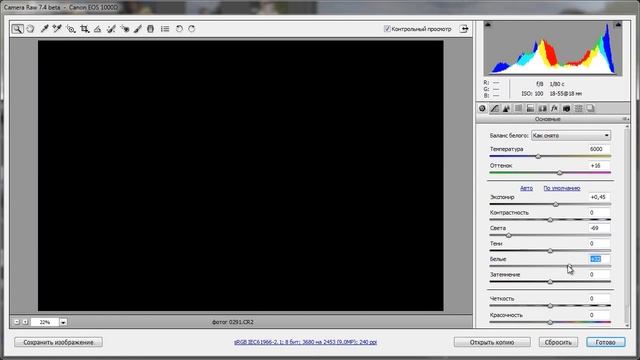Click the Сбросить button
640x360 pixels.
click(x=558, y=342)
